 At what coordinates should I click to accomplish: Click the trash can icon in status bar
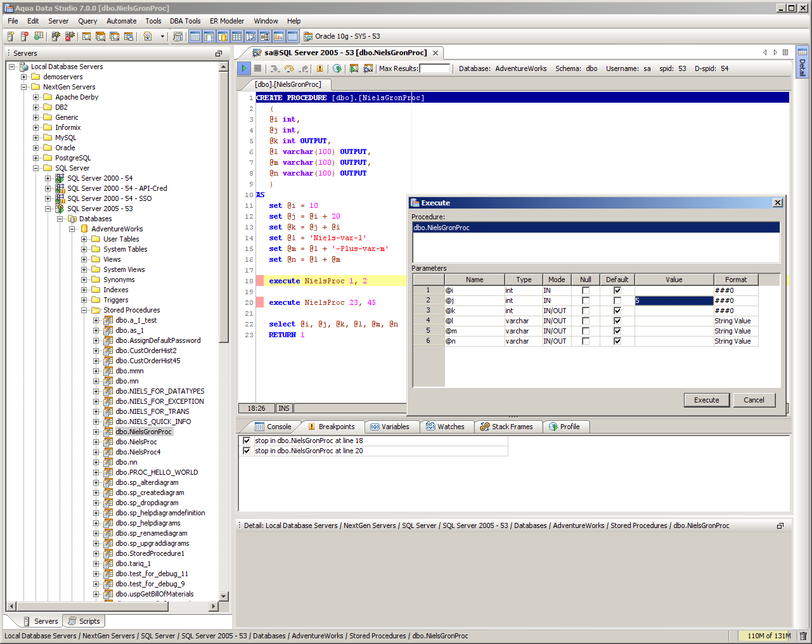(x=803, y=636)
